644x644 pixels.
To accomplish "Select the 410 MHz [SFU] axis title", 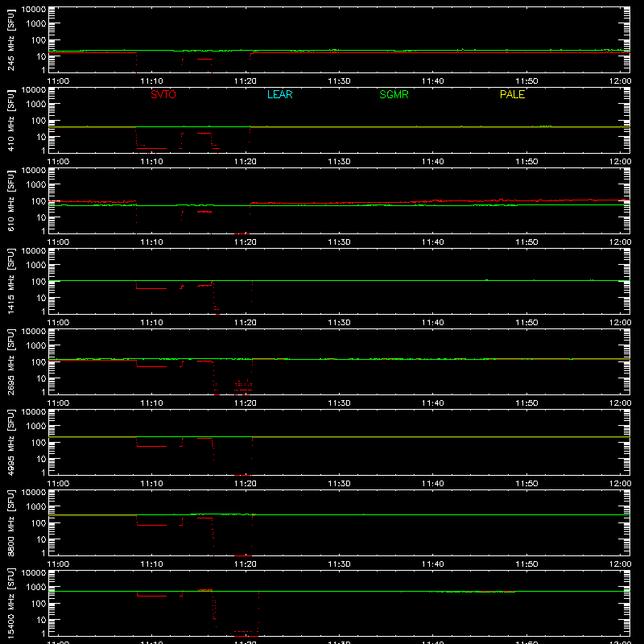I will pos(11,121).
